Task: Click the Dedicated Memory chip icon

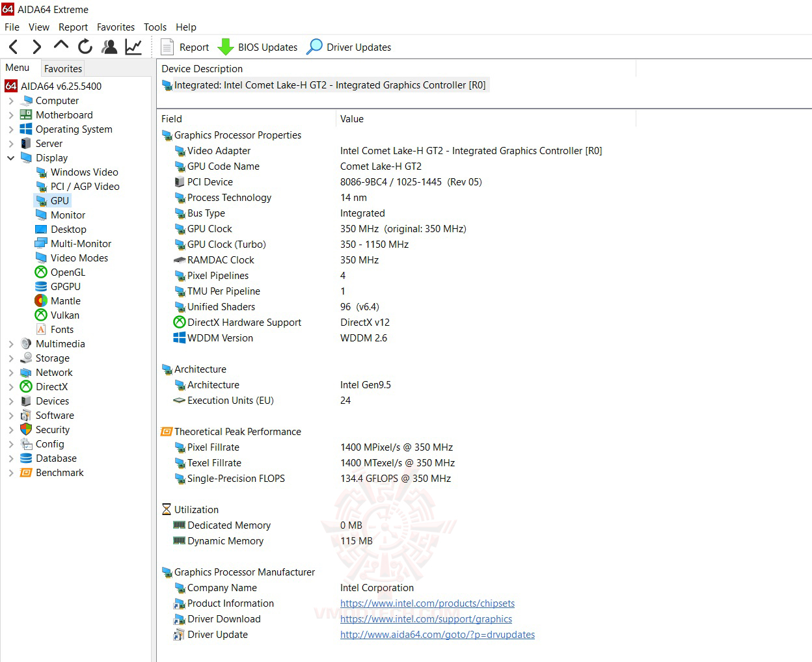Action: [180, 525]
